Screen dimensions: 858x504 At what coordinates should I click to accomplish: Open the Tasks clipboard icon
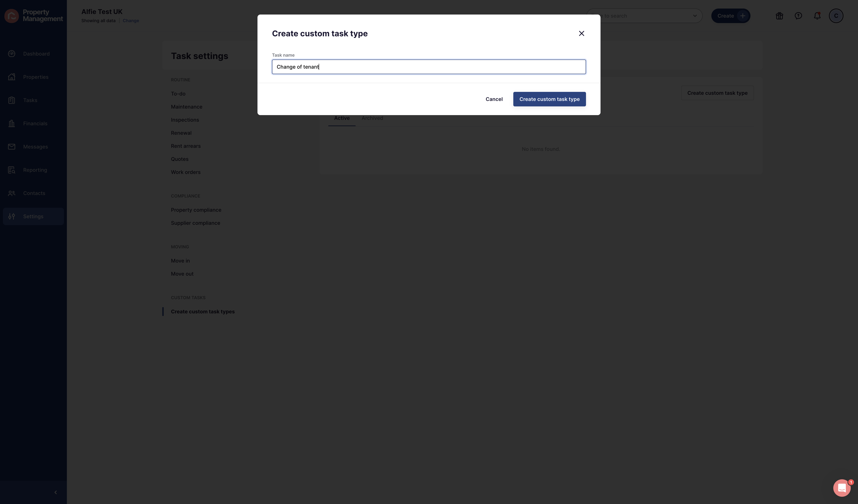[x=12, y=100]
